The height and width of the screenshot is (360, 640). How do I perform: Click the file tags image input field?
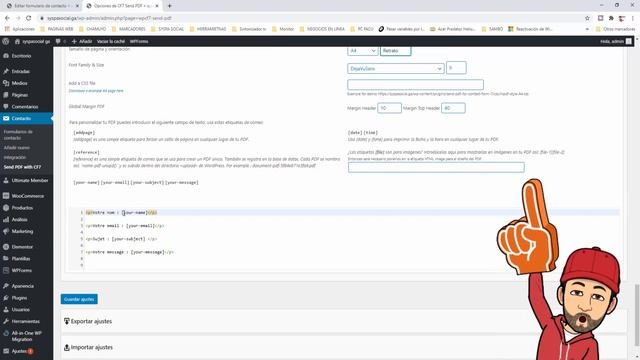(x=436, y=167)
